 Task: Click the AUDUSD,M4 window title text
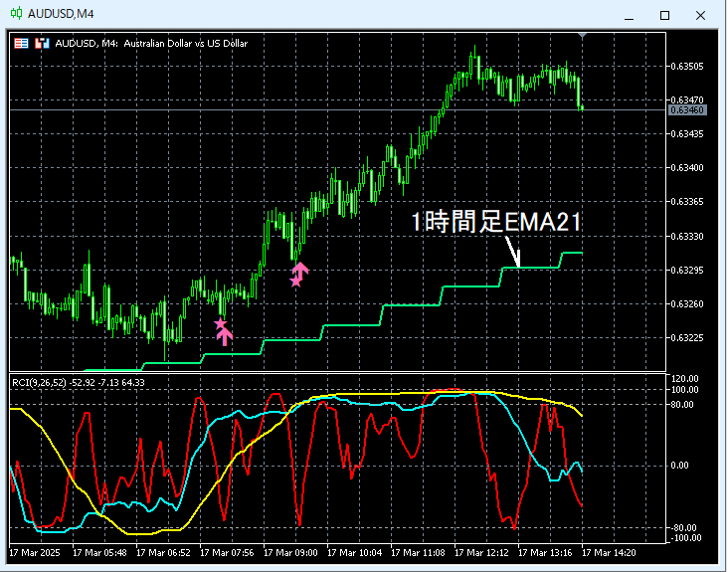click(x=61, y=14)
